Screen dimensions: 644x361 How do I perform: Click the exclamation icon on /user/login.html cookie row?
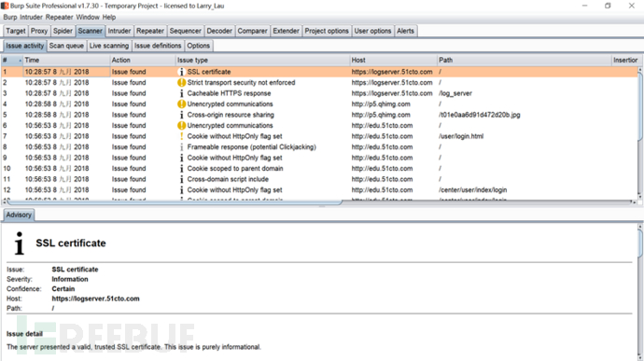click(182, 136)
